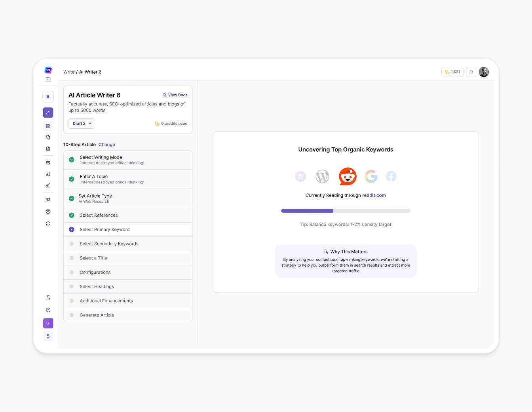Click the Reddit icon in the keywords panel

pos(347,176)
